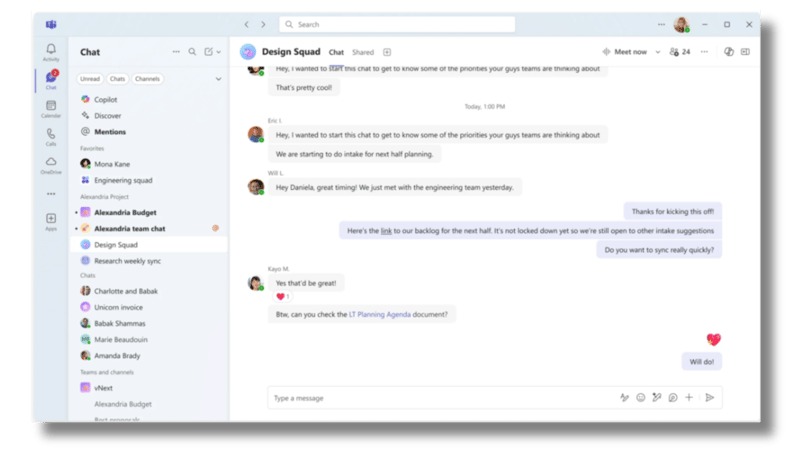Open the new chat dropdown arrow

pos(219,52)
